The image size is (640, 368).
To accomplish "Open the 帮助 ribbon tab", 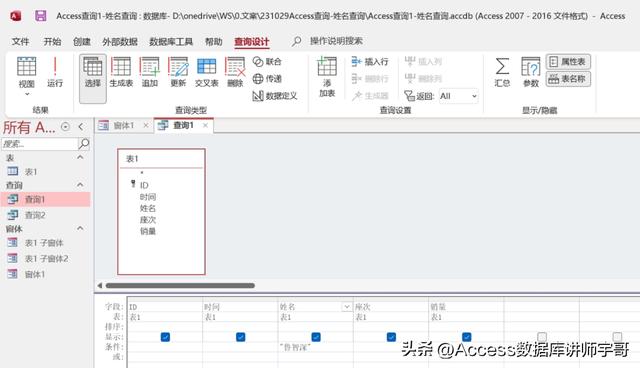I will 213,41.
